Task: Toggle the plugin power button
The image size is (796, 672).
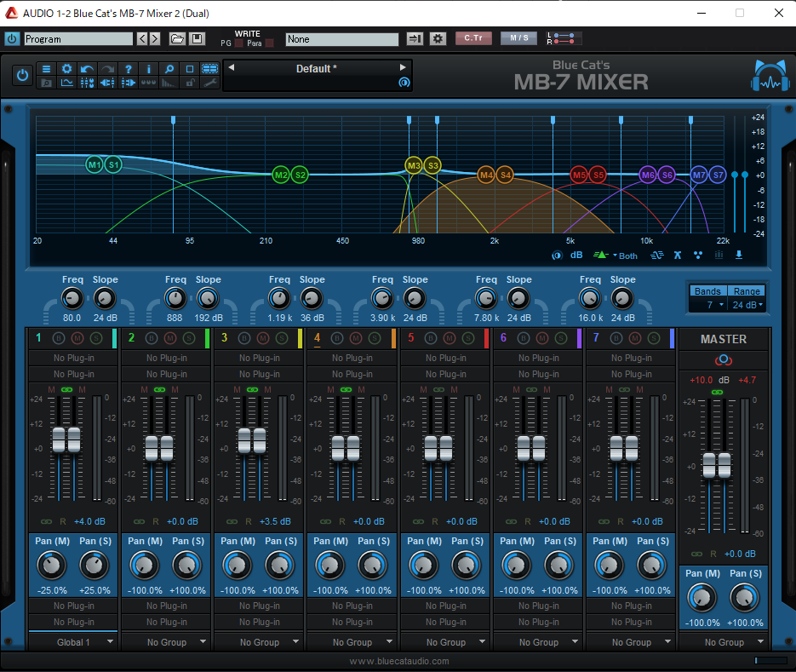Action: point(22,76)
